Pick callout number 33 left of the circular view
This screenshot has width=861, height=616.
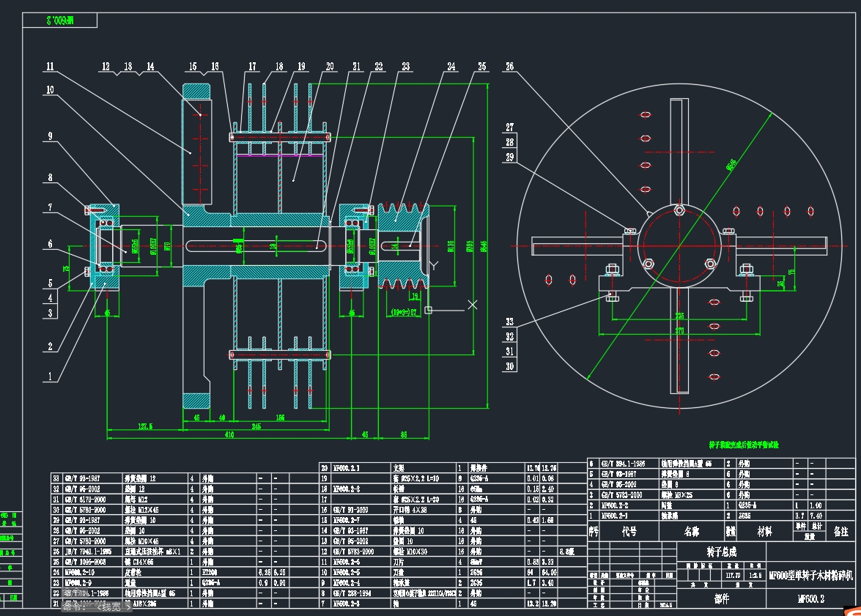(x=509, y=322)
